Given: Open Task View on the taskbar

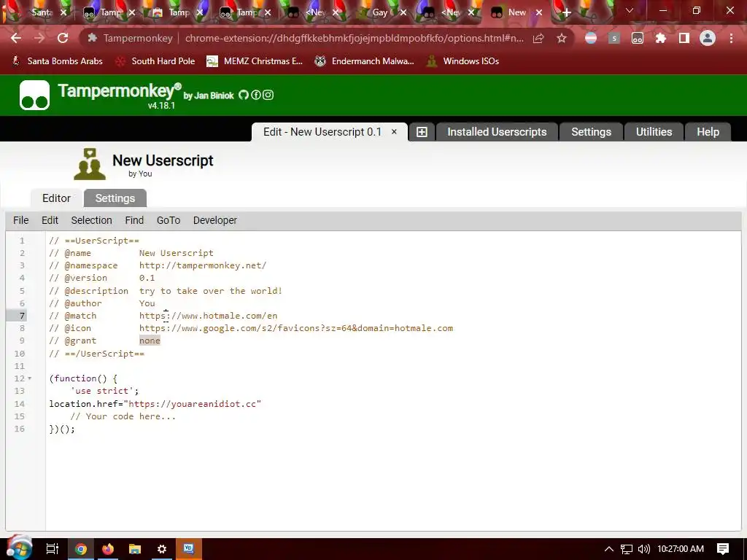Looking at the screenshot, I should (53, 549).
